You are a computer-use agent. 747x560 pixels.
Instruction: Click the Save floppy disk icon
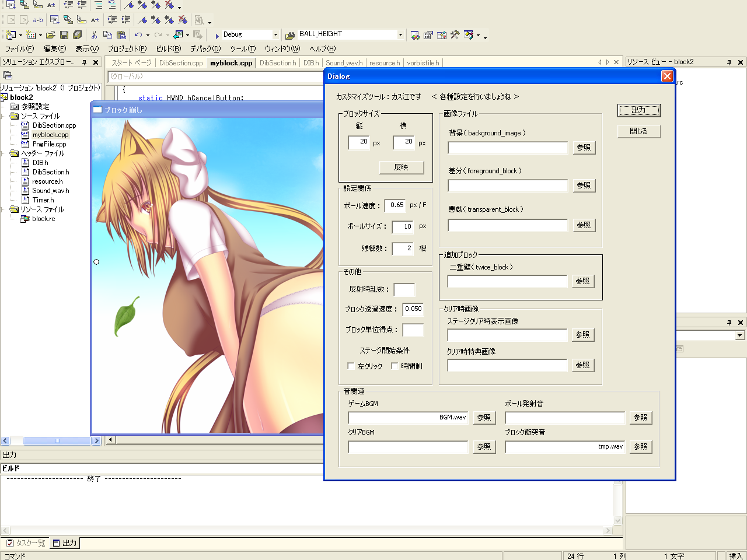[64, 35]
